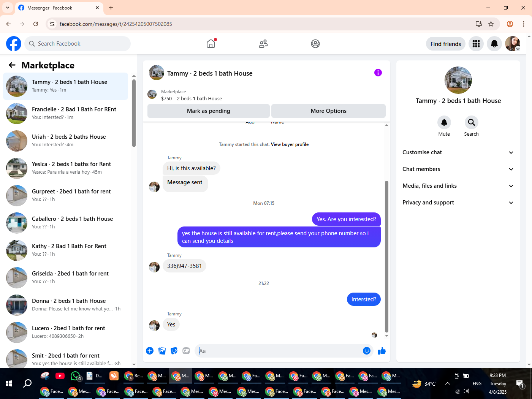Choose a sticker in the composer

tap(174, 351)
